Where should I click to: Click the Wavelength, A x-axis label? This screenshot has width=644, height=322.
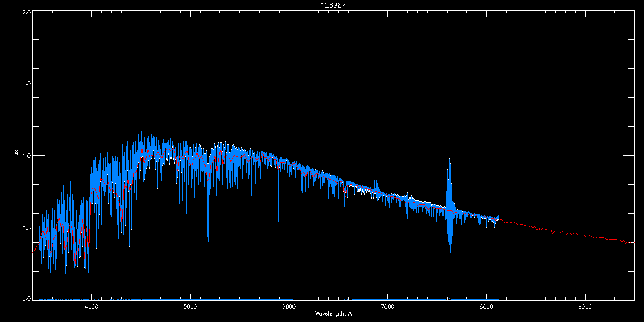pos(333,313)
